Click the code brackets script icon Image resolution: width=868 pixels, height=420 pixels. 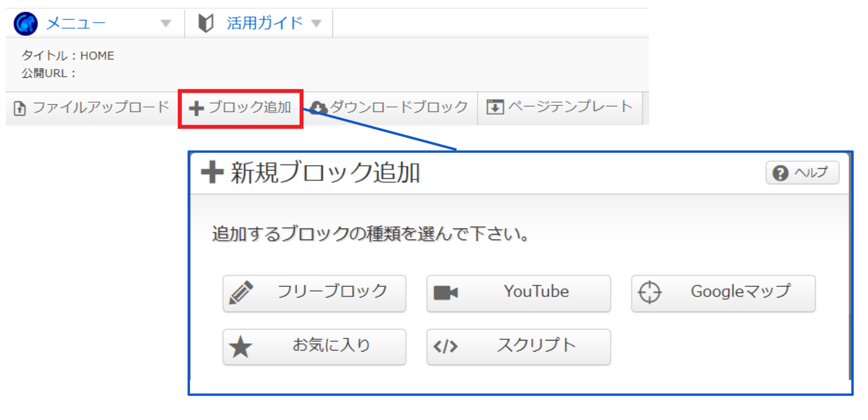tap(446, 347)
